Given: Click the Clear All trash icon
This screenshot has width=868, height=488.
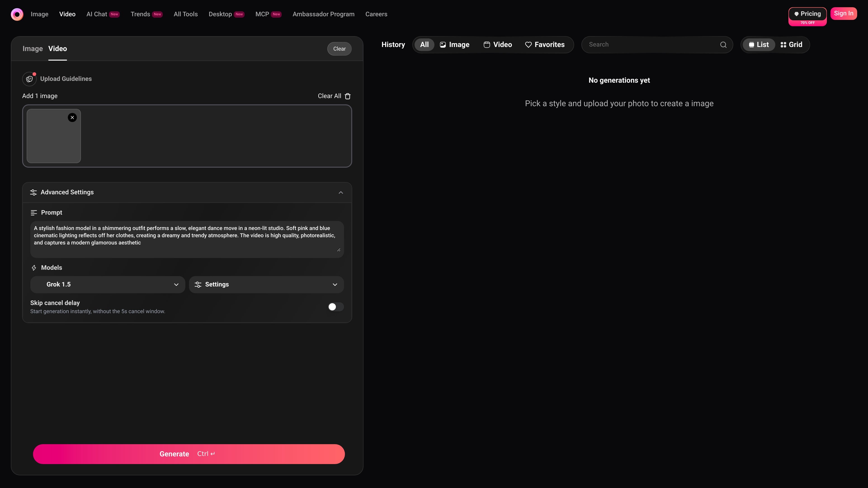Looking at the screenshot, I should [348, 96].
